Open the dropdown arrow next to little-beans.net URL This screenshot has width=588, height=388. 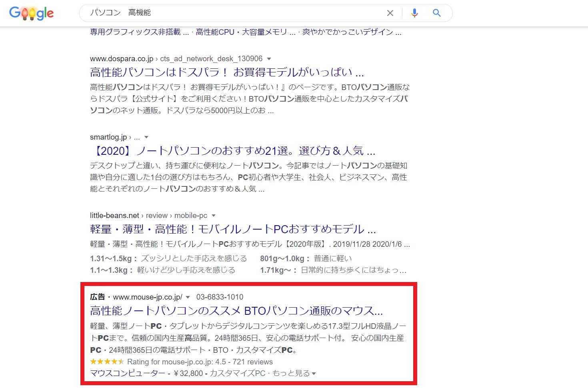coord(214,216)
